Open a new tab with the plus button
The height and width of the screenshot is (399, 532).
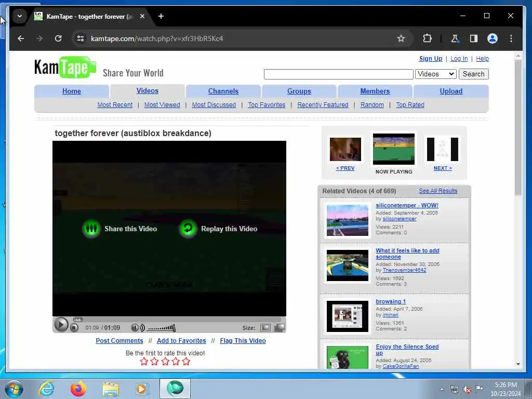point(161,16)
